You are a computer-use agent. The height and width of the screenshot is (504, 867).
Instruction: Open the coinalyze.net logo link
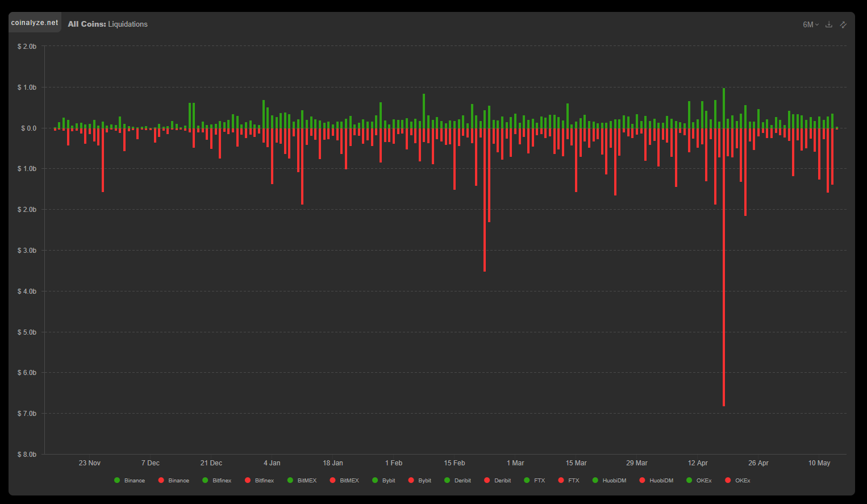(35, 23)
